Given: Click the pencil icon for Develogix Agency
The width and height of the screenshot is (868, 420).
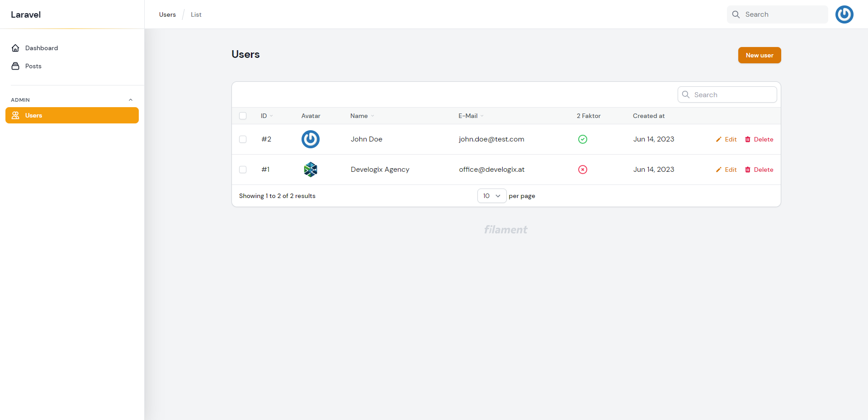Looking at the screenshot, I should (x=719, y=170).
